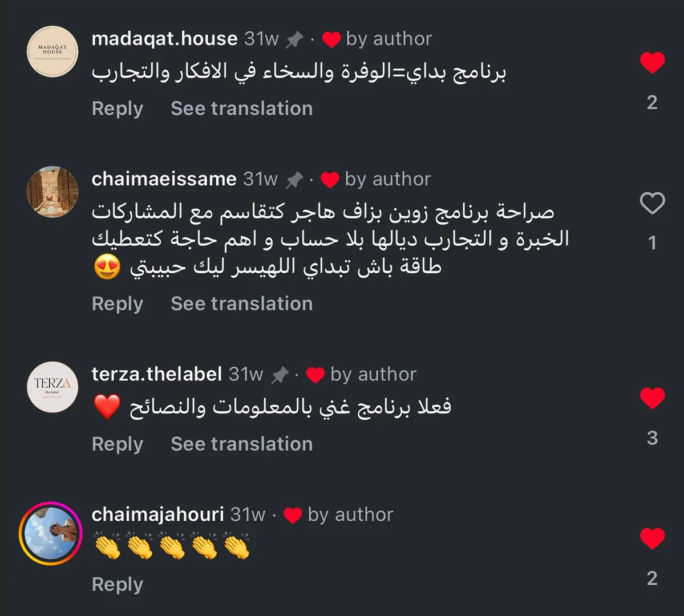Toggle the like heart on chaimajahouri's comment
Image resolution: width=684 pixels, height=616 pixels.
pyautogui.click(x=652, y=538)
